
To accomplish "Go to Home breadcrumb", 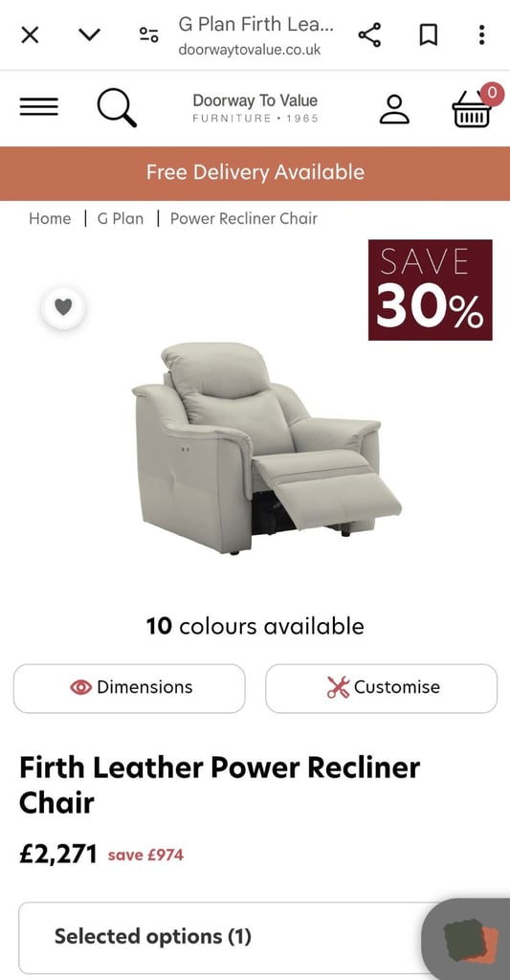I will tap(50, 219).
